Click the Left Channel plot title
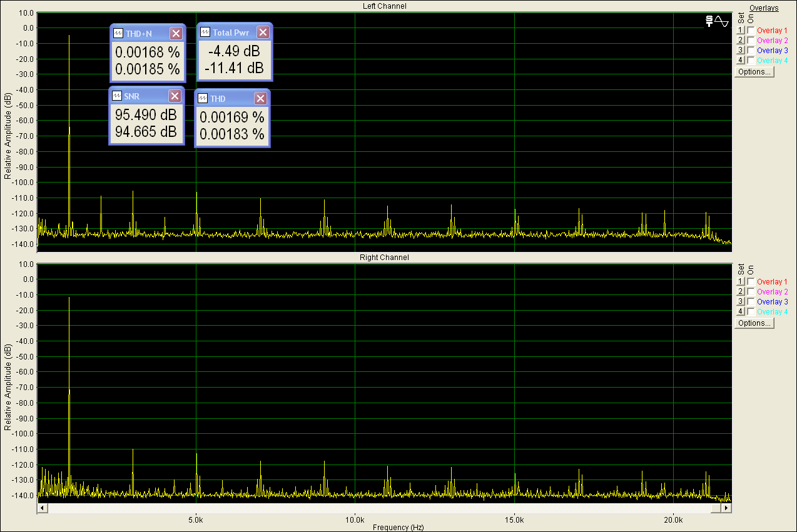This screenshot has height=532, width=797. coord(384,6)
